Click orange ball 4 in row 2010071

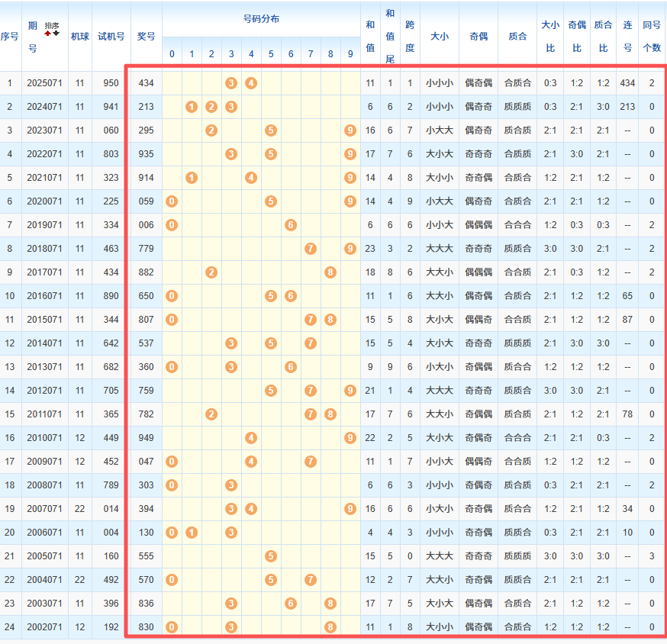click(x=251, y=438)
